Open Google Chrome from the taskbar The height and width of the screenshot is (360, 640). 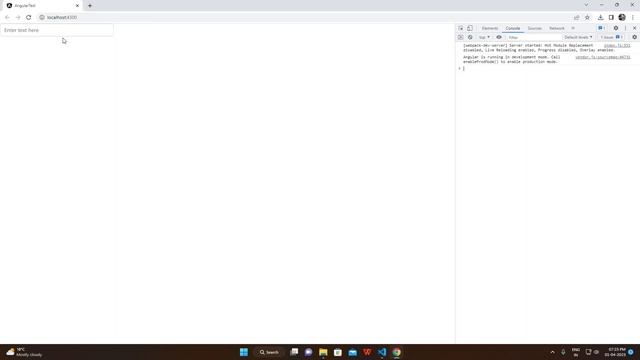pyautogui.click(x=396, y=352)
